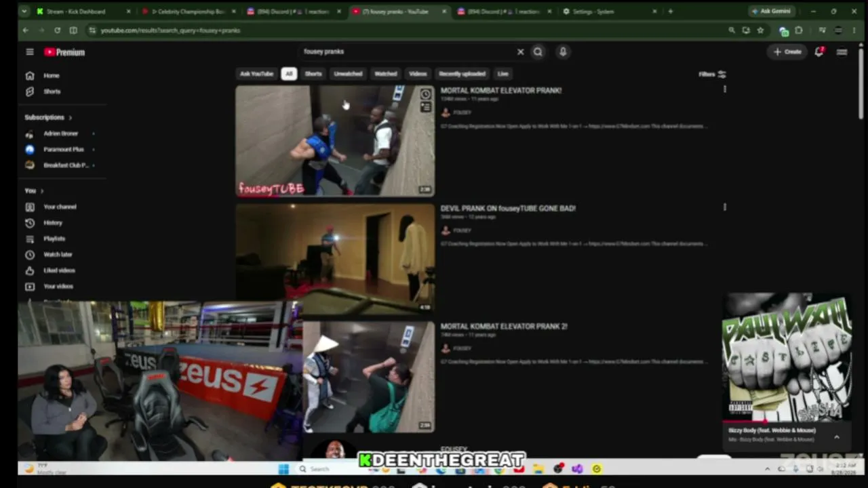Open the MORTAL KOMBAT ELEVATOR PRANK 2! title

[504, 327]
